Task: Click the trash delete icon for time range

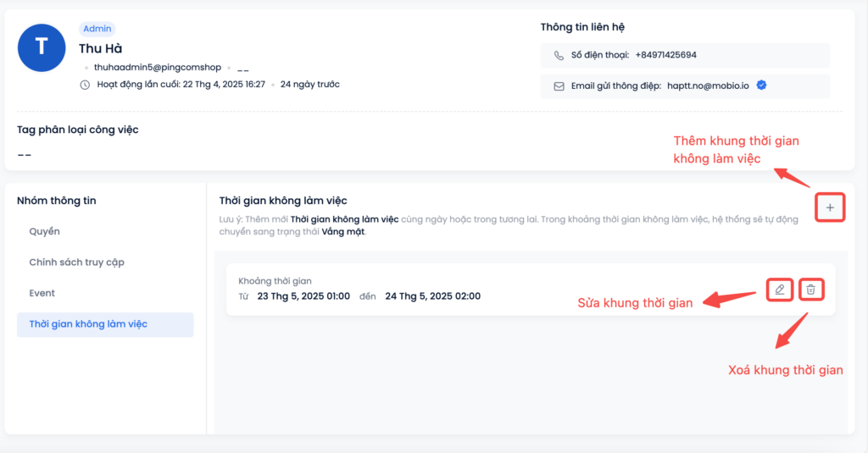Action: coord(811,290)
